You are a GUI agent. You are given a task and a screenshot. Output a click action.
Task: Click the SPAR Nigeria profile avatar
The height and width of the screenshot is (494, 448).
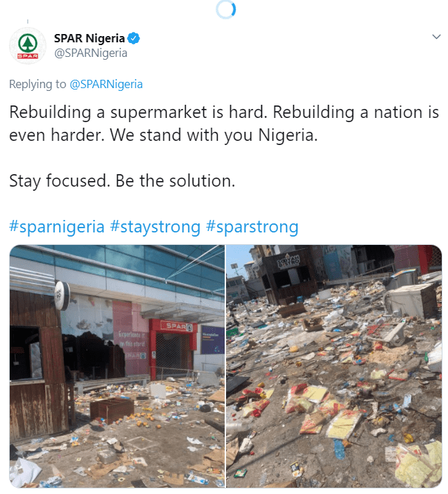(28, 46)
